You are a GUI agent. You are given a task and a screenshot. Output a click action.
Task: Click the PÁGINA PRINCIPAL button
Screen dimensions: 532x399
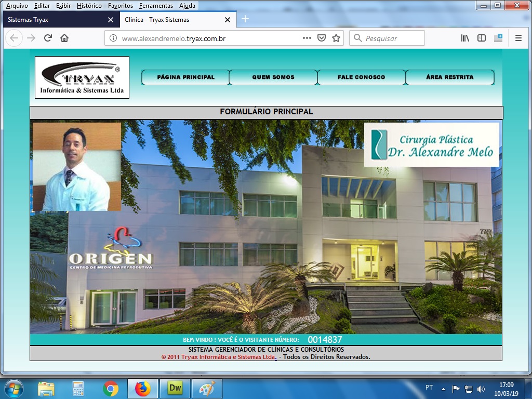185,77
